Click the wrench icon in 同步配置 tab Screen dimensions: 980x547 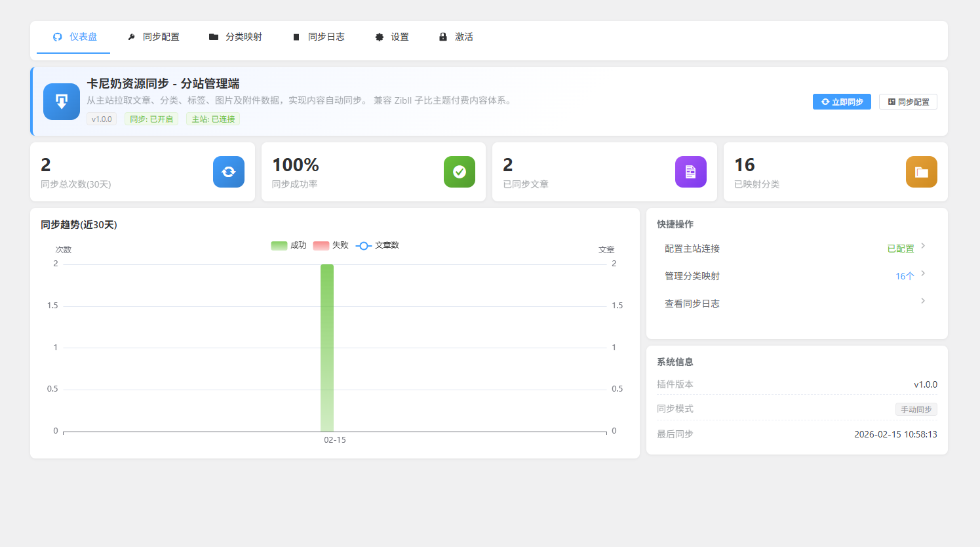pyautogui.click(x=131, y=37)
